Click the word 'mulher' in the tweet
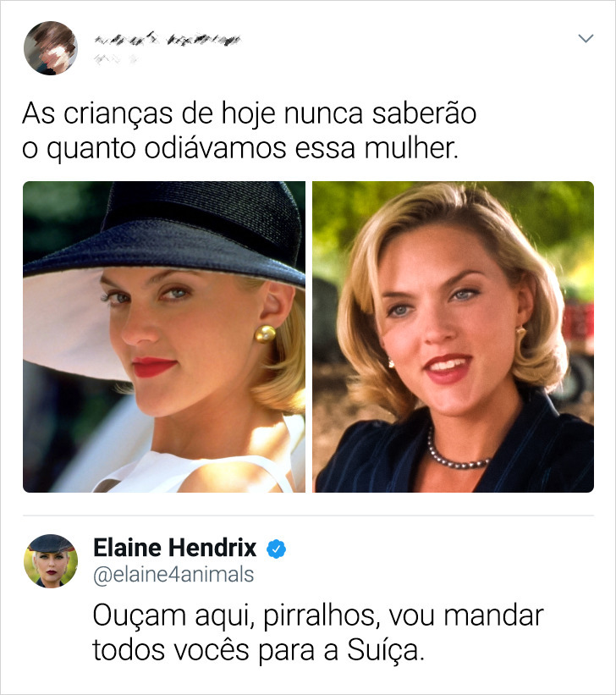The width and height of the screenshot is (616, 695). 408,148
